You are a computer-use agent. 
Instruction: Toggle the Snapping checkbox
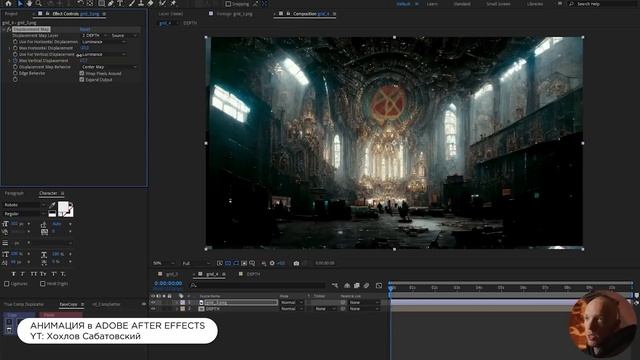click(x=228, y=4)
